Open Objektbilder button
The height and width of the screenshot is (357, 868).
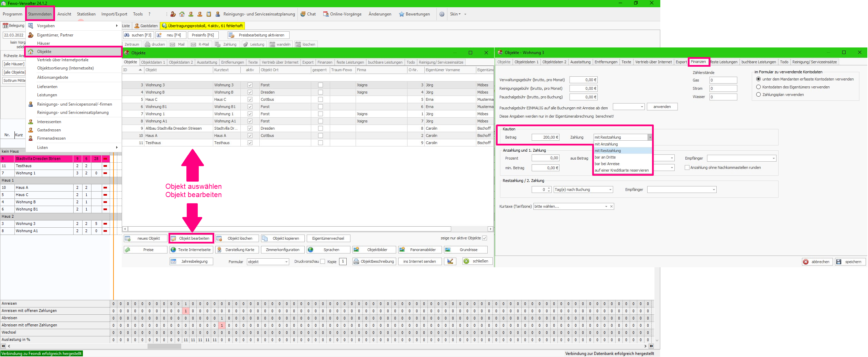374,250
